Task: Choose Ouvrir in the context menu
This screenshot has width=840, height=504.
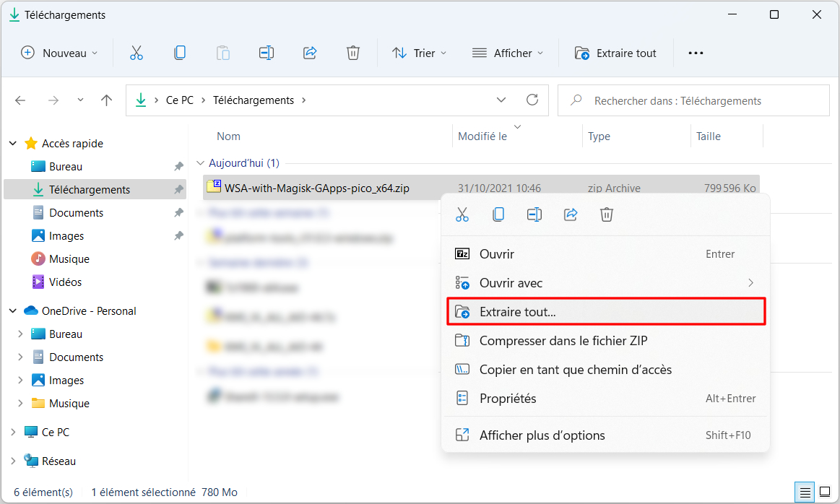Action: click(x=605, y=254)
